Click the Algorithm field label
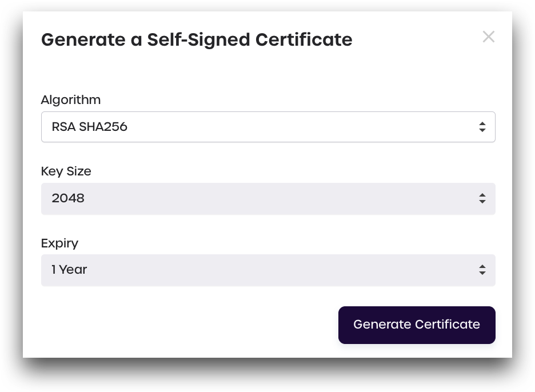Viewport: 535px width, 392px height. 71,100
